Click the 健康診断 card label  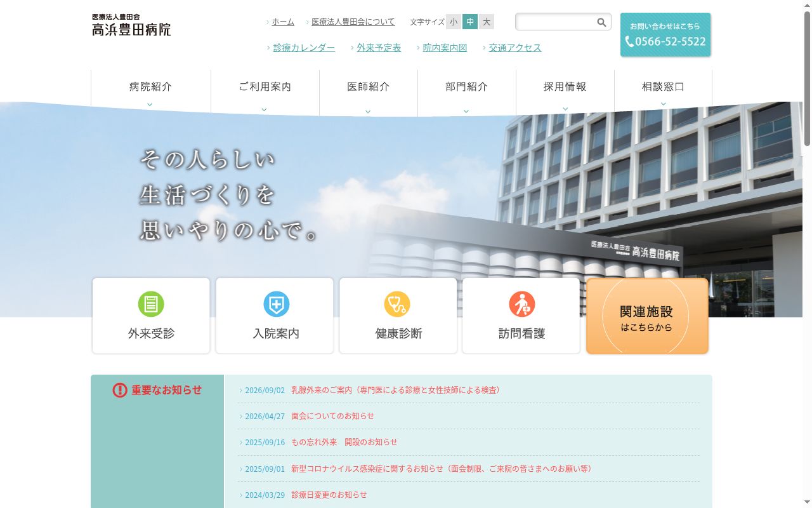[x=398, y=333]
